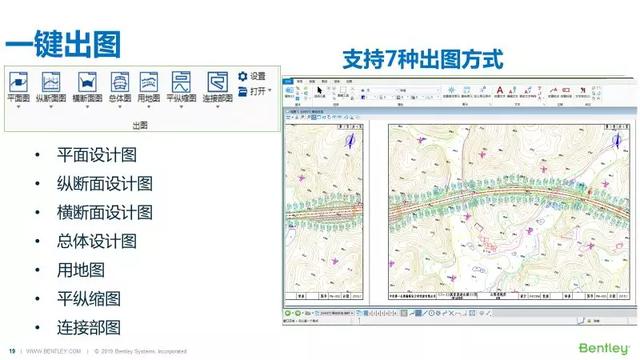Click the left narrow map view
The image size is (640, 360).
tap(324, 212)
